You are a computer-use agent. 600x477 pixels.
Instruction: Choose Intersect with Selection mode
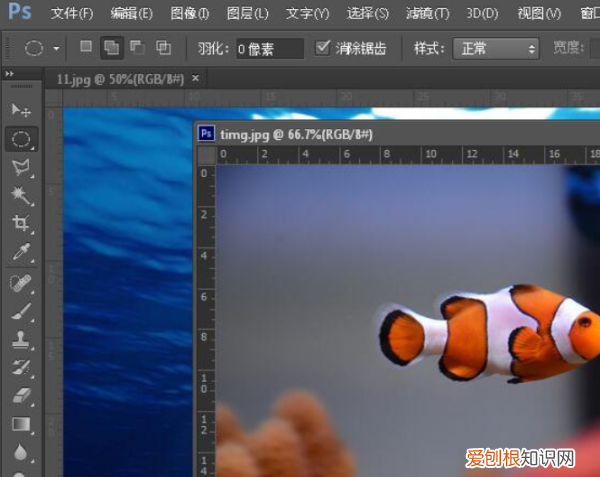click(x=163, y=48)
